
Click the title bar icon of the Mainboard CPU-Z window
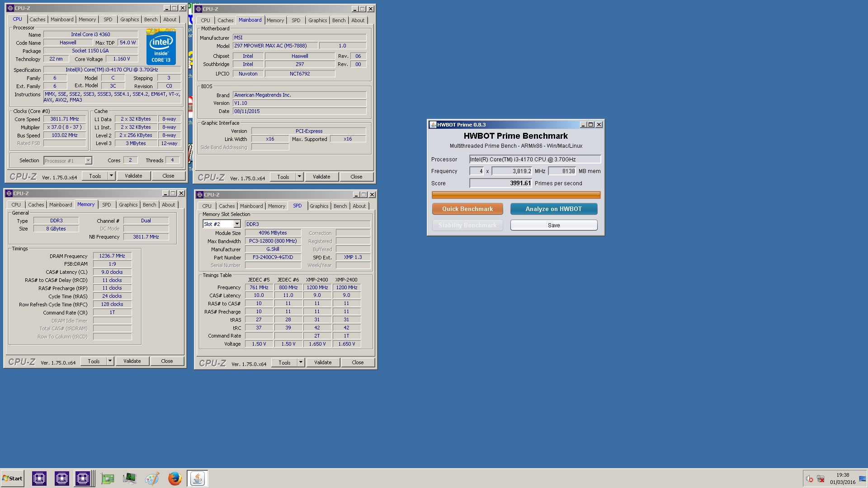(x=198, y=9)
